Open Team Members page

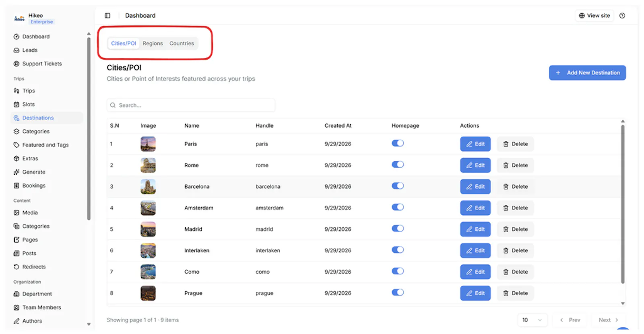pyautogui.click(x=37, y=307)
